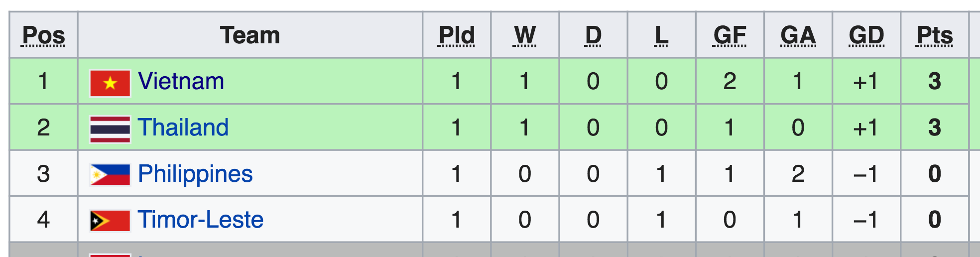Click the GF column header abbreviation

pos(730,35)
